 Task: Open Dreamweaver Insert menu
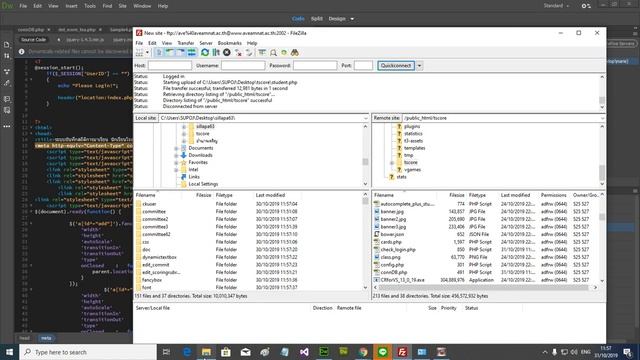click(x=71, y=6)
